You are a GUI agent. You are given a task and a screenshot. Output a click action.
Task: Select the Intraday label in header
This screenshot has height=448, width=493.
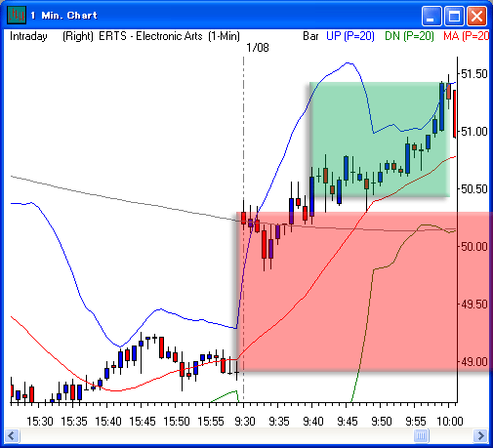28,36
